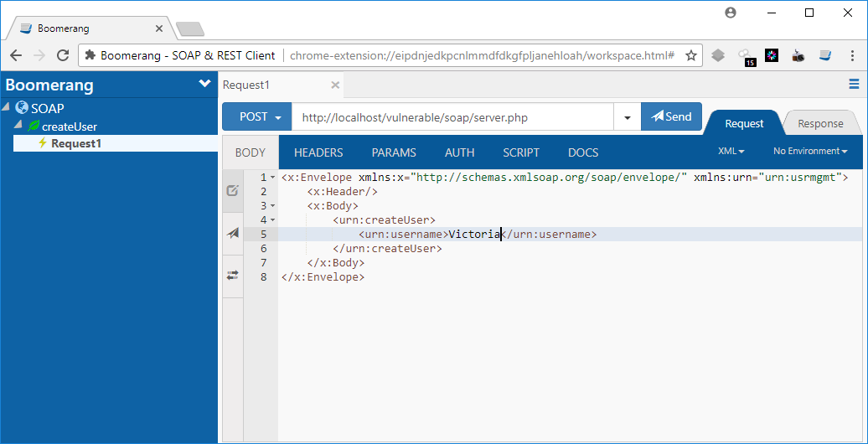Open the DOCS section tab

point(583,152)
